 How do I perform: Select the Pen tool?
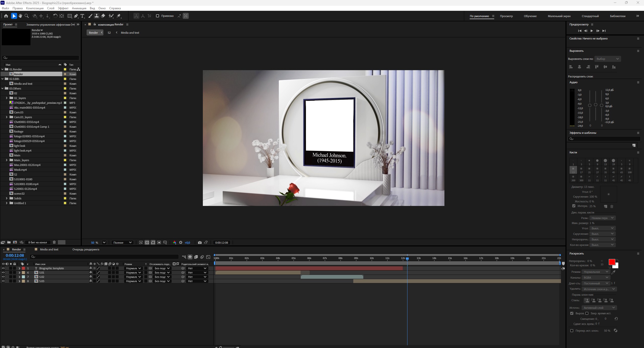pos(76,16)
